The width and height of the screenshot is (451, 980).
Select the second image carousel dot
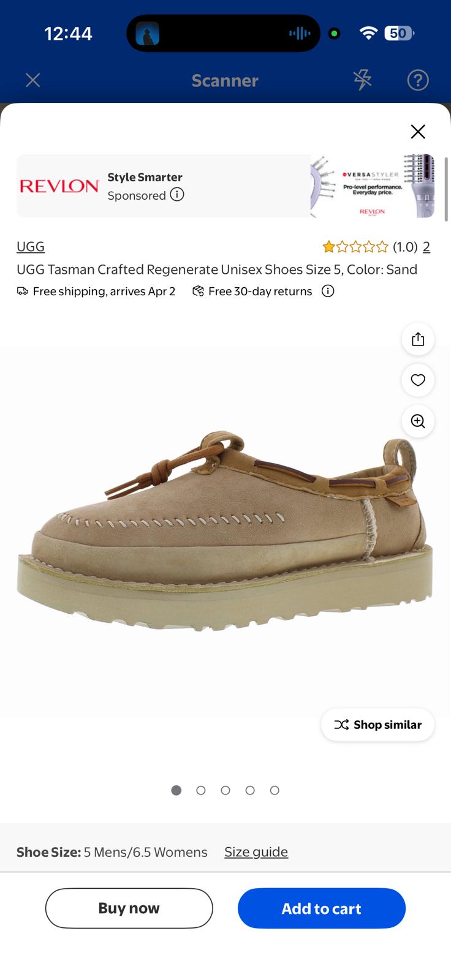point(201,790)
